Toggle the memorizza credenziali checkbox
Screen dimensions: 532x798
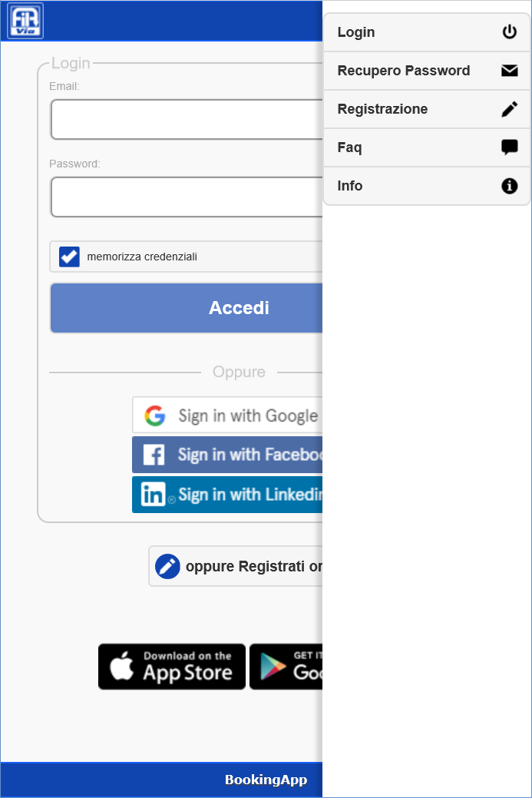coord(70,257)
